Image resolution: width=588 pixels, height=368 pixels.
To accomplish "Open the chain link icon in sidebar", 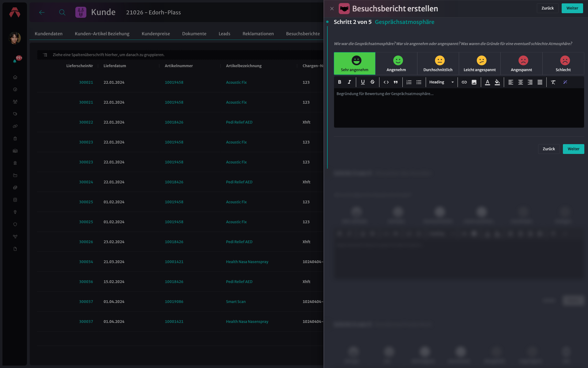I will click(x=15, y=126).
